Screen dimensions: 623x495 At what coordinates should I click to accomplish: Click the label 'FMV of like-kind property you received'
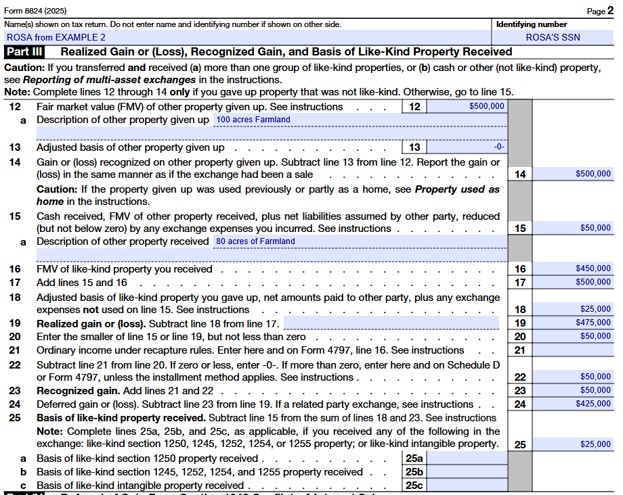tap(124, 269)
